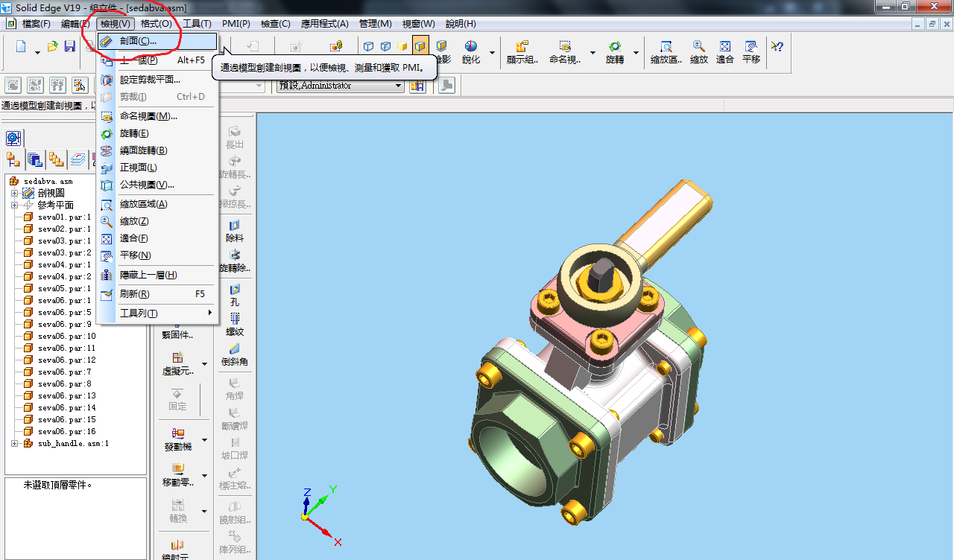Open the dropdown arrow beside New document
This screenshot has width=954, height=560.
[x=37, y=53]
